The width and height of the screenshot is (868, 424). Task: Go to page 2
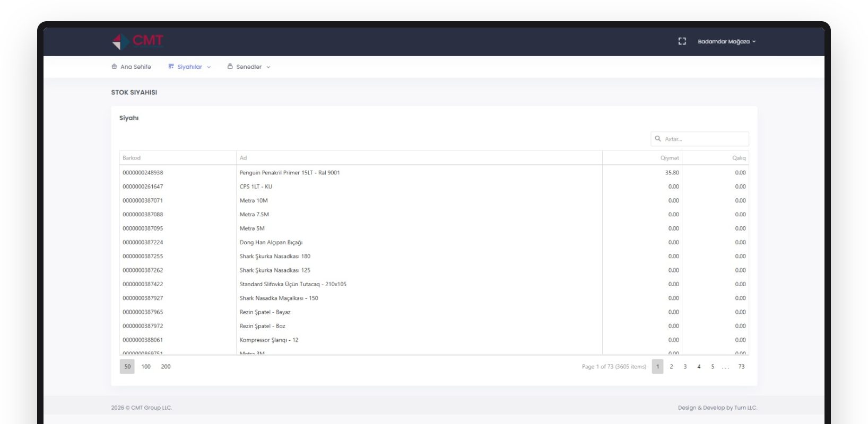coord(671,367)
